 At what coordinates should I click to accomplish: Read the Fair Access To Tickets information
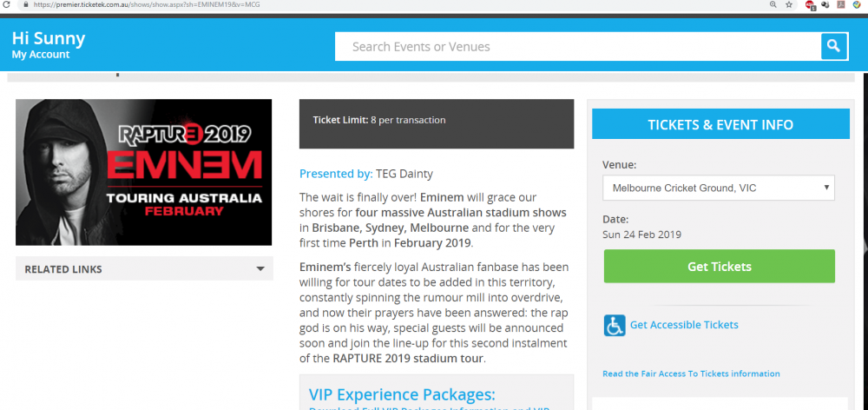coord(691,374)
